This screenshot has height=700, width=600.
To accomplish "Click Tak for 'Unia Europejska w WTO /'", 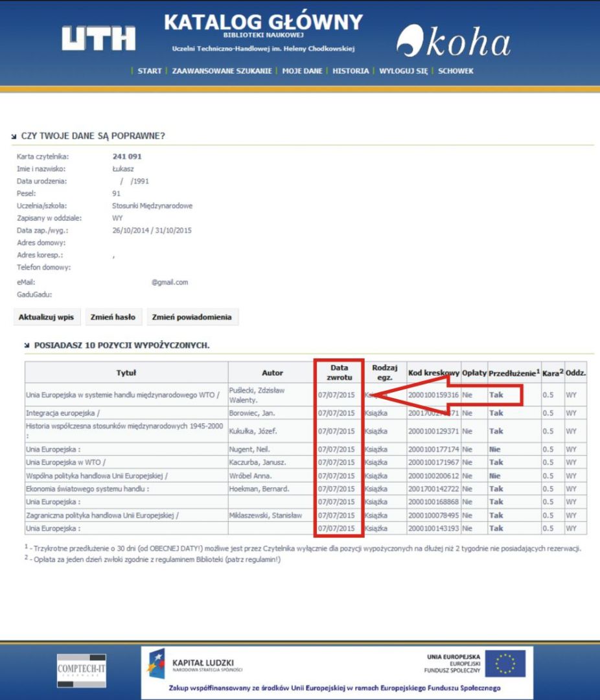I will tap(496, 462).
